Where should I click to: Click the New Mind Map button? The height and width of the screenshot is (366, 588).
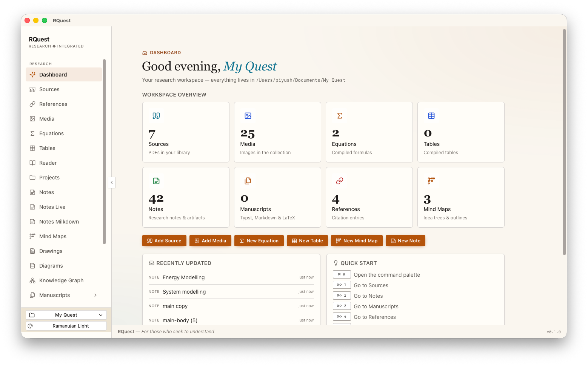pos(357,241)
